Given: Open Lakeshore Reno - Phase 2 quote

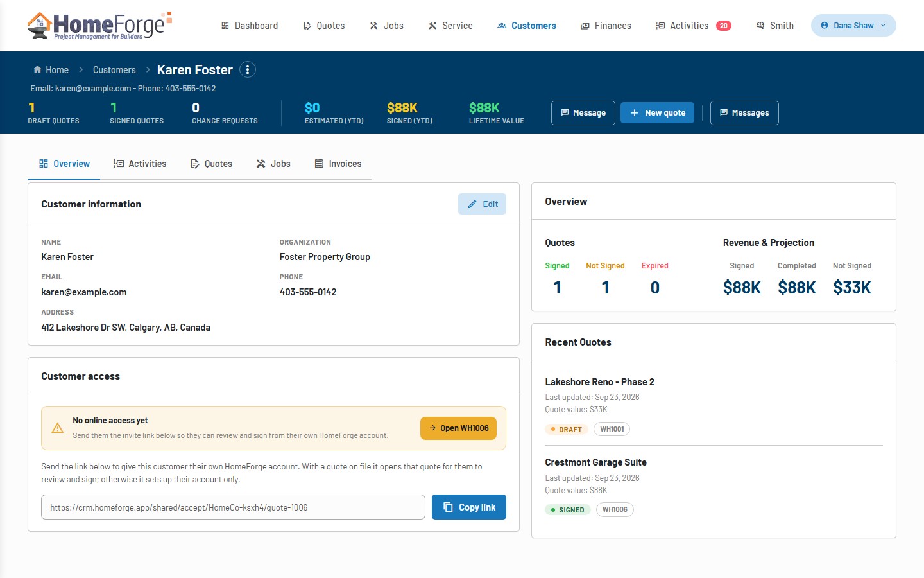Looking at the screenshot, I should point(600,382).
